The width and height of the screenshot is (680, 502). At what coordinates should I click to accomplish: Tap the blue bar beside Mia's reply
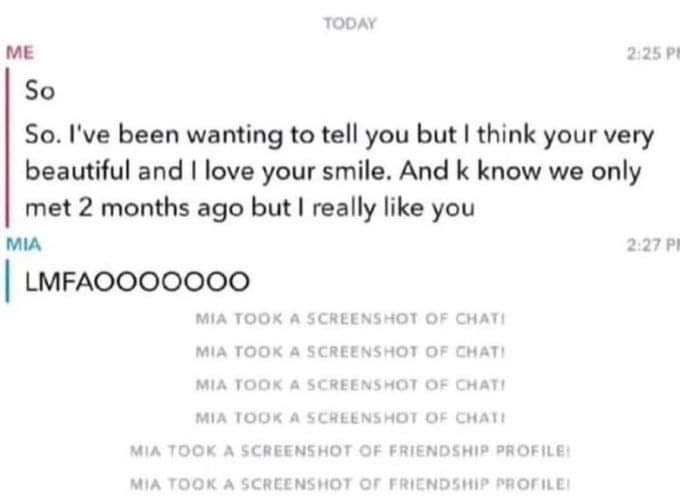[10, 278]
